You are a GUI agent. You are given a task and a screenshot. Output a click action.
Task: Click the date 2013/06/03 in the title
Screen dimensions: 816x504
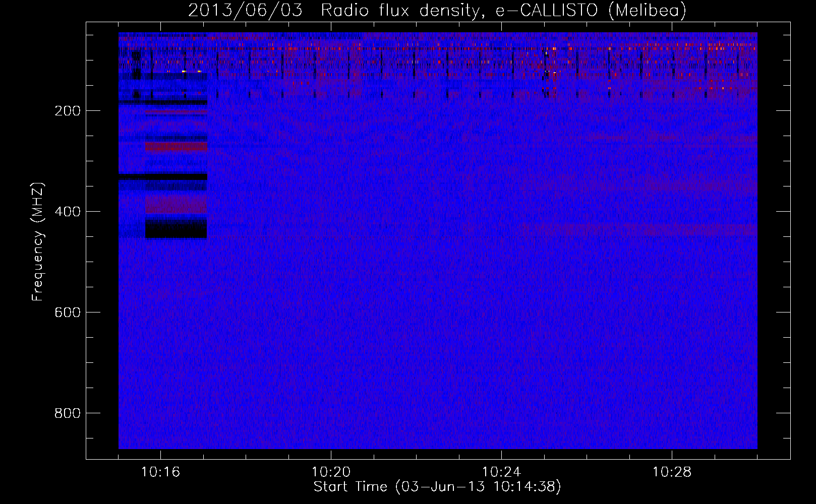245,10
